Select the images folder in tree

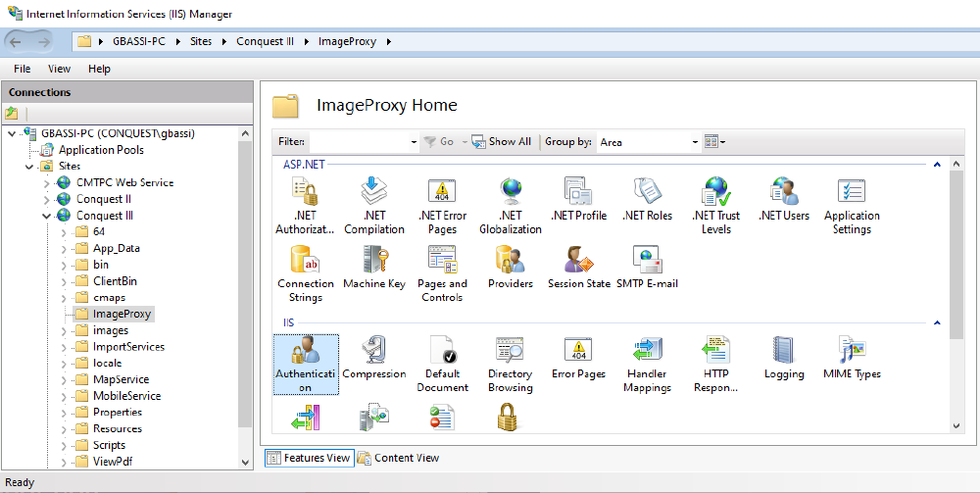103,330
